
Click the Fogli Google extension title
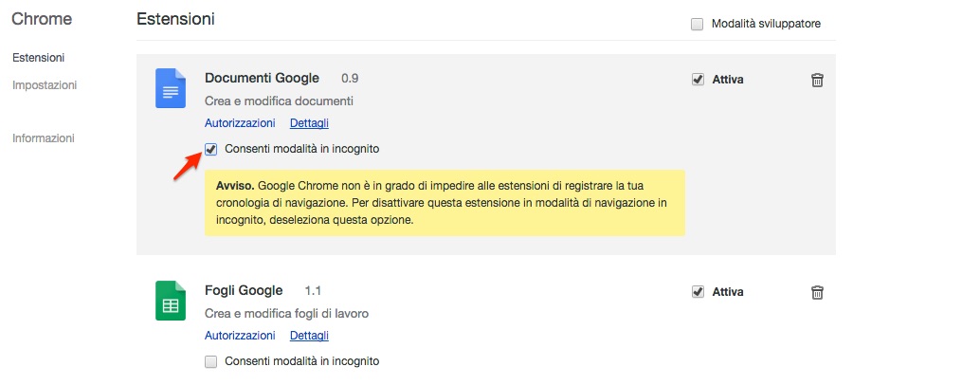(244, 291)
